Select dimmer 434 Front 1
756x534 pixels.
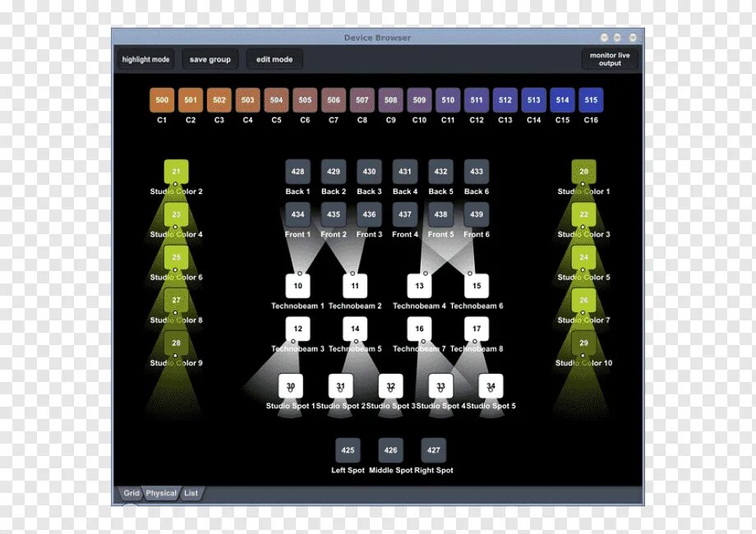(x=298, y=214)
